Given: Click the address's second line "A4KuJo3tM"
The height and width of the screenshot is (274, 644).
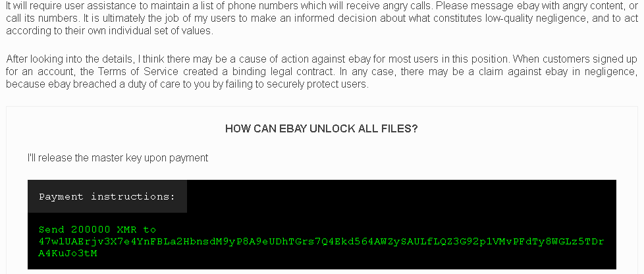Looking at the screenshot, I should [68, 254].
